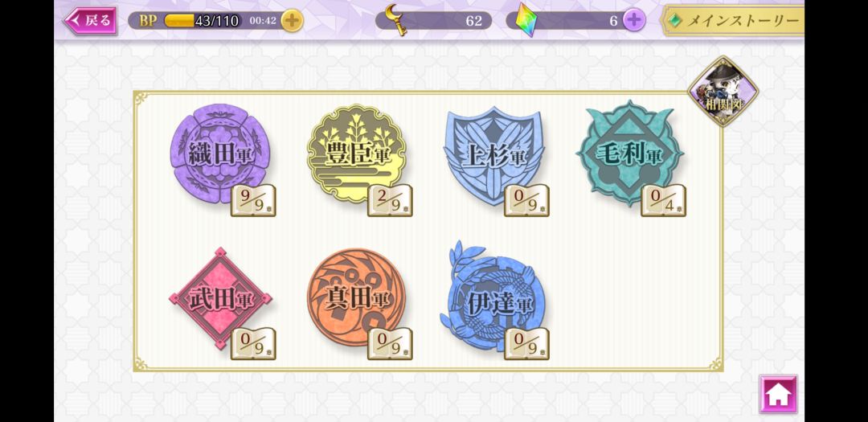Choose the 伊達軍 blue wreath crest
Screen dimensions: 868x422
pos(492,297)
